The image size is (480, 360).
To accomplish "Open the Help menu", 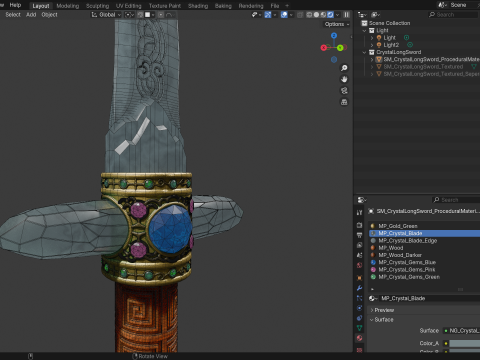I will pos(15,5).
